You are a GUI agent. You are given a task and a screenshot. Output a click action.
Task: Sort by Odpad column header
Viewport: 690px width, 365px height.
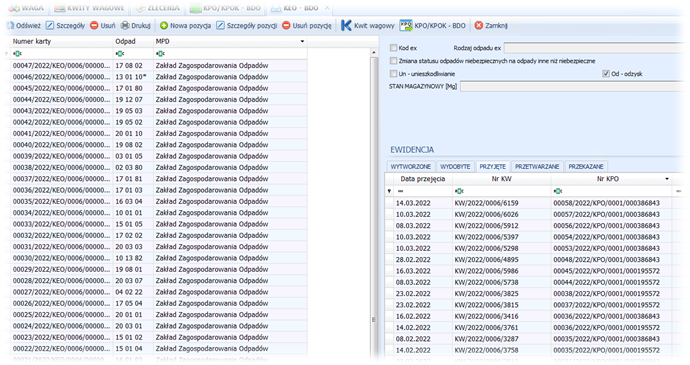click(x=133, y=41)
